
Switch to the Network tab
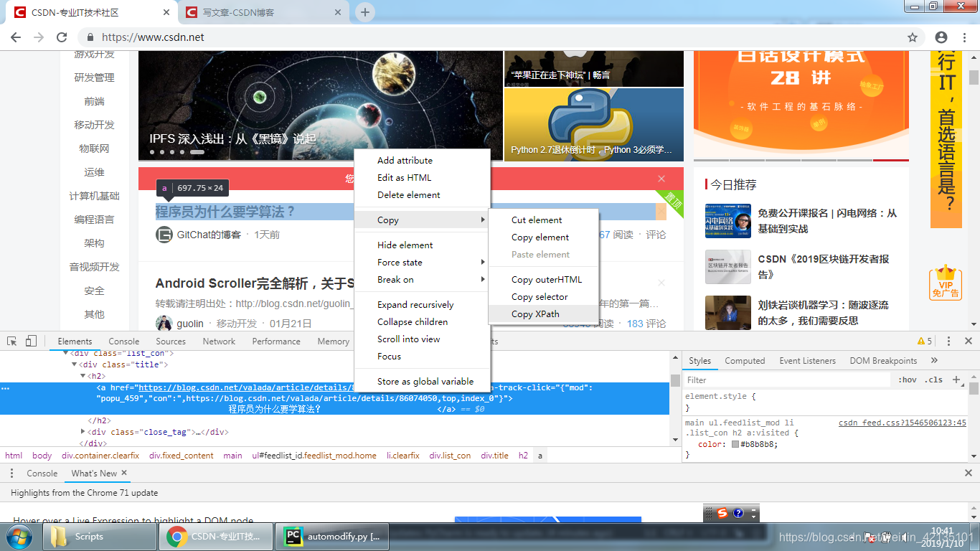tap(219, 342)
